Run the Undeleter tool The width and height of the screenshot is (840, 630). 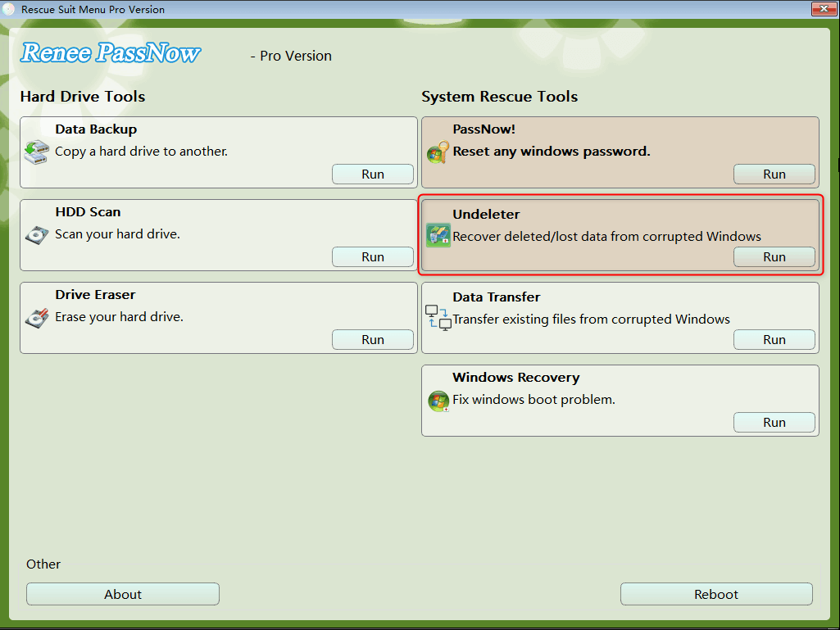click(x=774, y=256)
